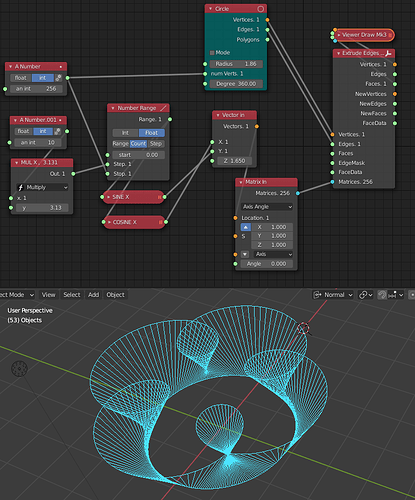This screenshot has height=500, width=415.
Task: Click the Radius 1.86 slider field
Action: 236,64
